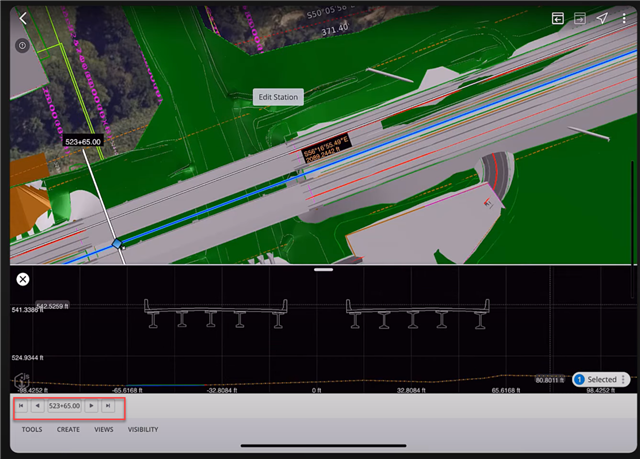Image resolution: width=640 pixels, height=459 pixels.
Task: Click the Edit Station button
Action: coord(278,97)
